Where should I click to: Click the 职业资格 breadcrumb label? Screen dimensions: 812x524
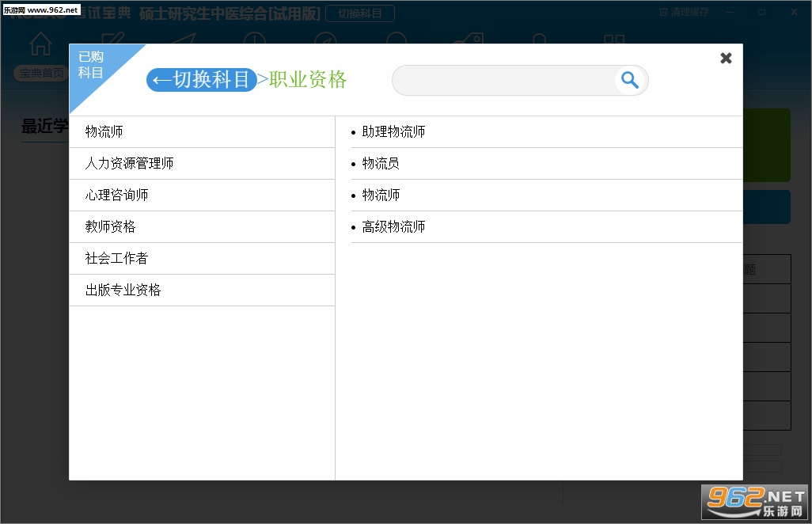(x=308, y=80)
